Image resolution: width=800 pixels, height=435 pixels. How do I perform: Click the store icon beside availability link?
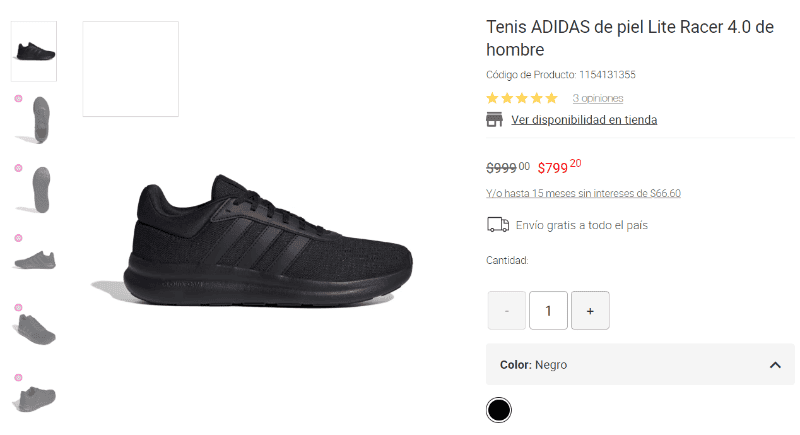click(x=494, y=120)
